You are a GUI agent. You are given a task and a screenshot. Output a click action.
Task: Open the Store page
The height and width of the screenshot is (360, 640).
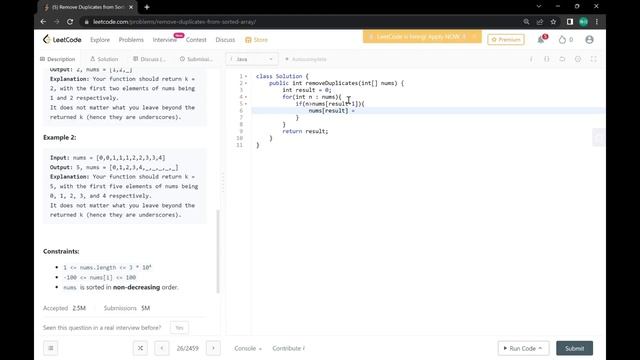(256, 40)
